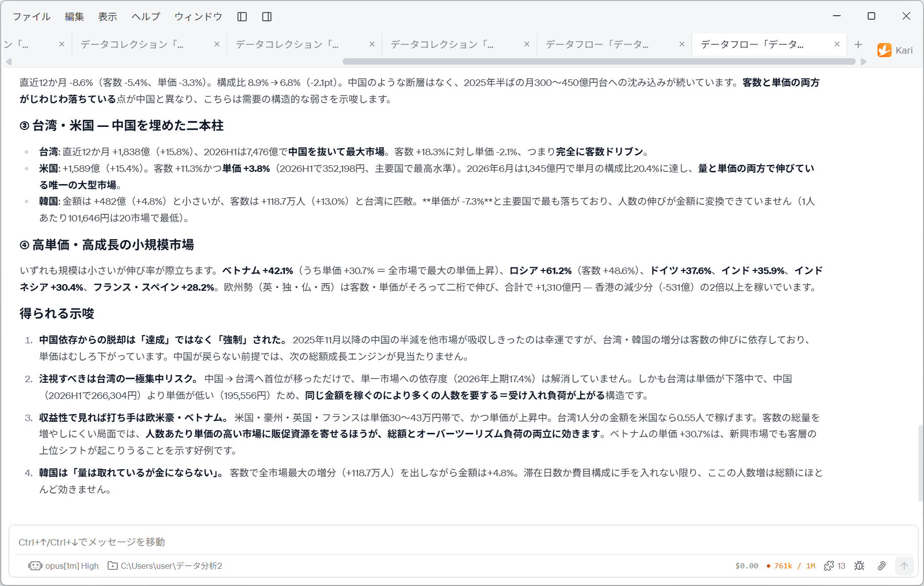Send message with the up arrow button
Screen dimensions: 924x586
[x=904, y=566]
